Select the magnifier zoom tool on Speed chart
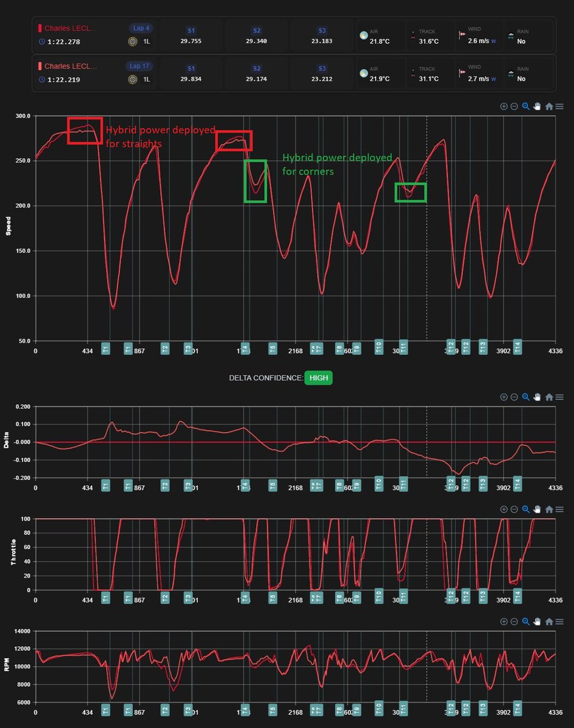 [525, 106]
